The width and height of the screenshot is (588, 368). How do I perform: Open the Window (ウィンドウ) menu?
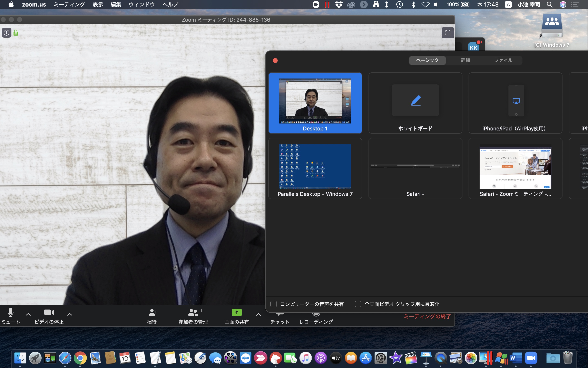tap(142, 4)
